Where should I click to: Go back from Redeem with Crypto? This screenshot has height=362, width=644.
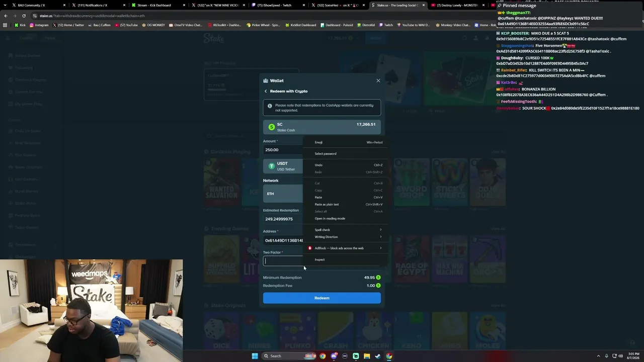click(x=266, y=91)
